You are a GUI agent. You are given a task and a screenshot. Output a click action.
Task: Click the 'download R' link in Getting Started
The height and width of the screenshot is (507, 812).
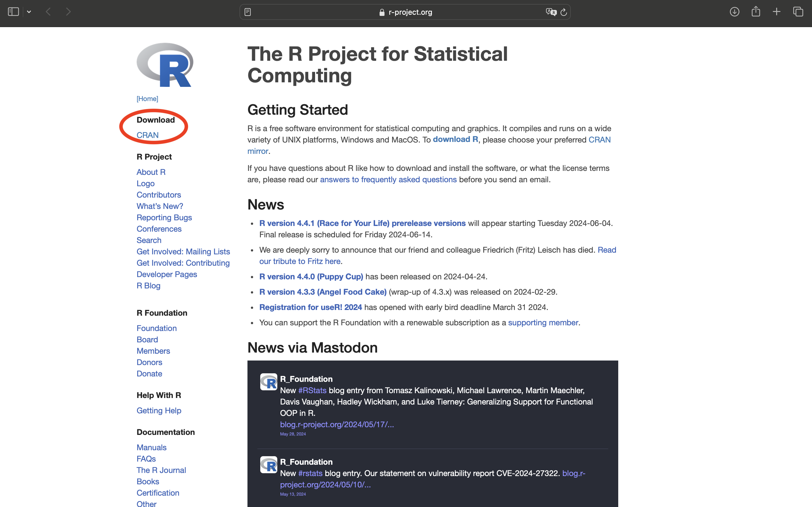(455, 139)
